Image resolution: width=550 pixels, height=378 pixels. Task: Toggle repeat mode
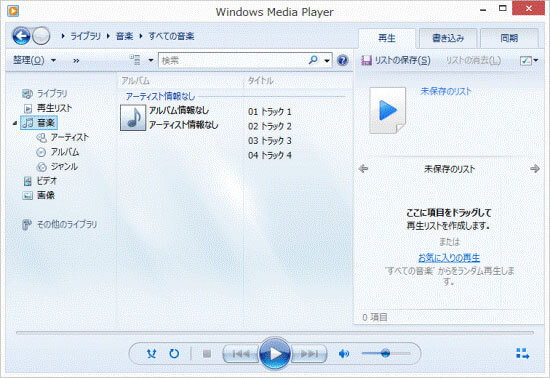coord(174,353)
